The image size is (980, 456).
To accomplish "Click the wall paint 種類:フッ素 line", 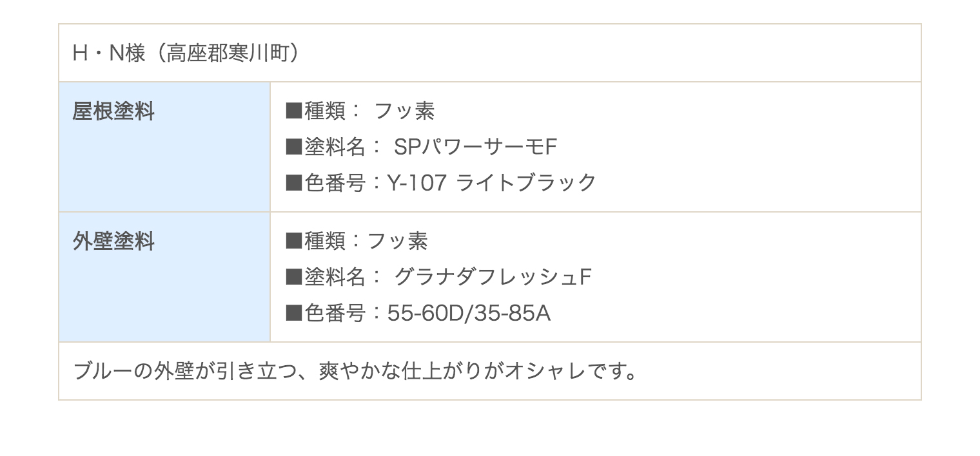I will coord(357,242).
